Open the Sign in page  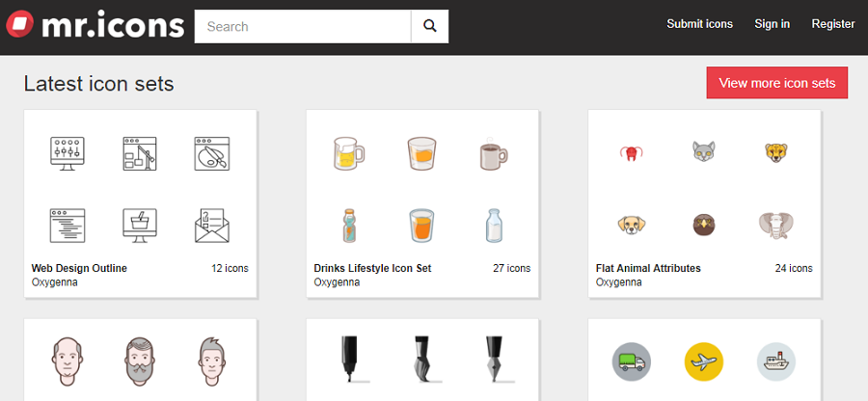[x=772, y=24]
